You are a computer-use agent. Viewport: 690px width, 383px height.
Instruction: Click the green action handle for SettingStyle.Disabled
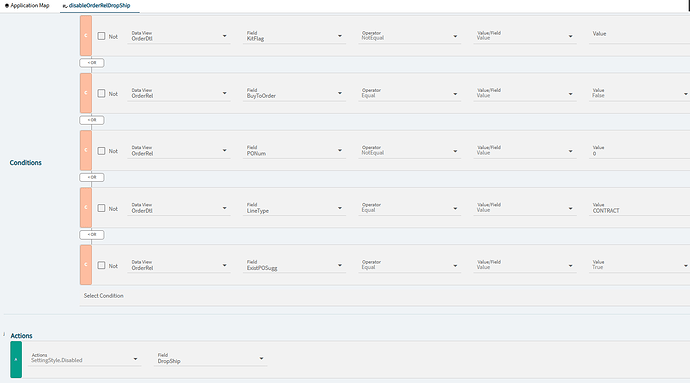16,359
